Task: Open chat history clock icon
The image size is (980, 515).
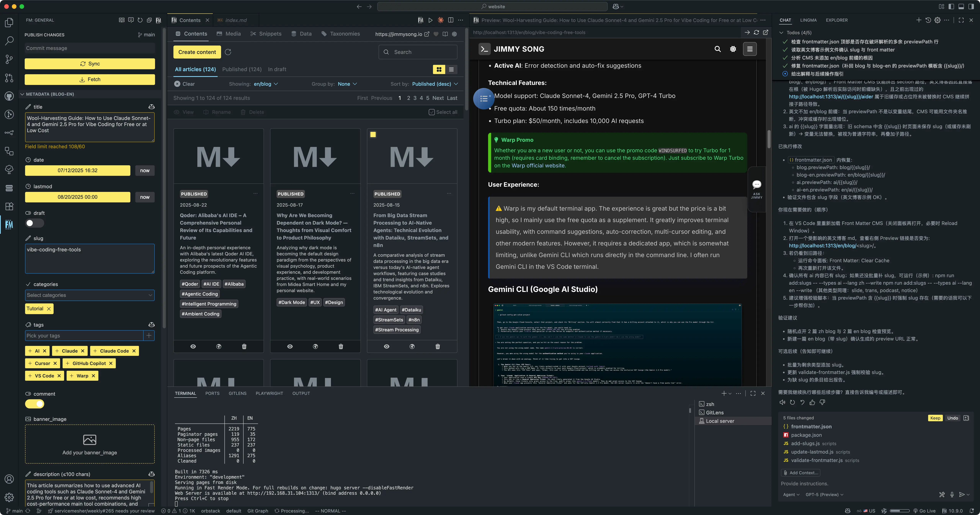Action: click(928, 20)
